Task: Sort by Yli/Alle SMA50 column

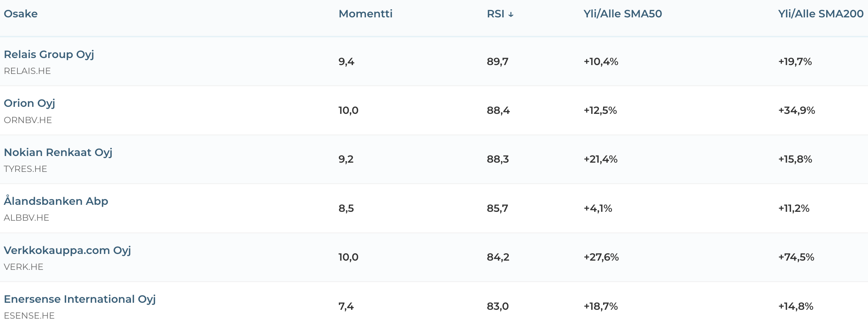Action: click(x=623, y=14)
